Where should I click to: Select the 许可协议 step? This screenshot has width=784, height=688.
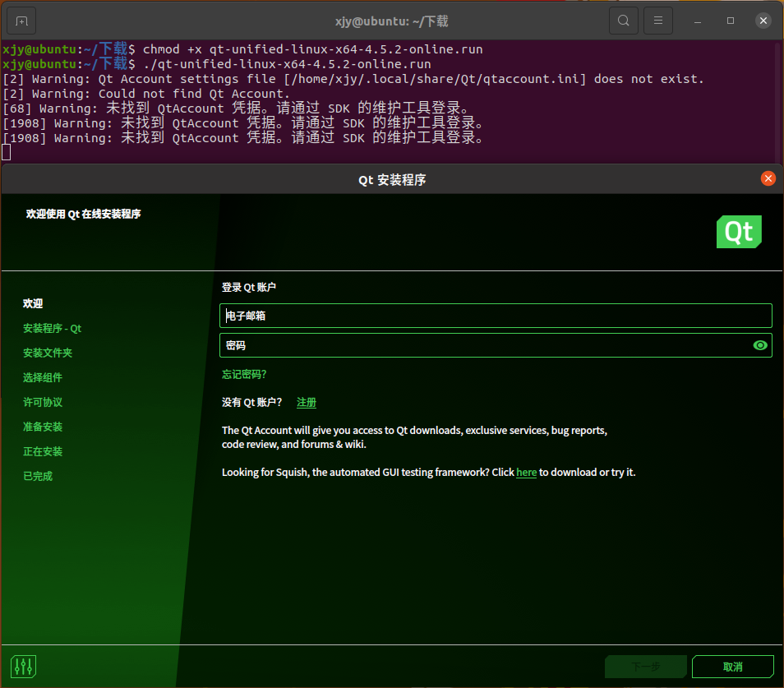(x=43, y=402)
